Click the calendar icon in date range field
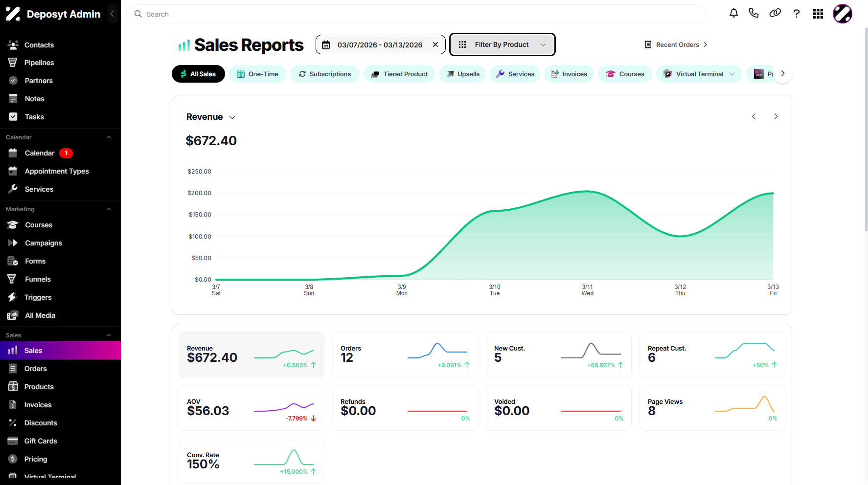Image resolution: width=868 pixels, height=485 pixels. coord(326,44)
